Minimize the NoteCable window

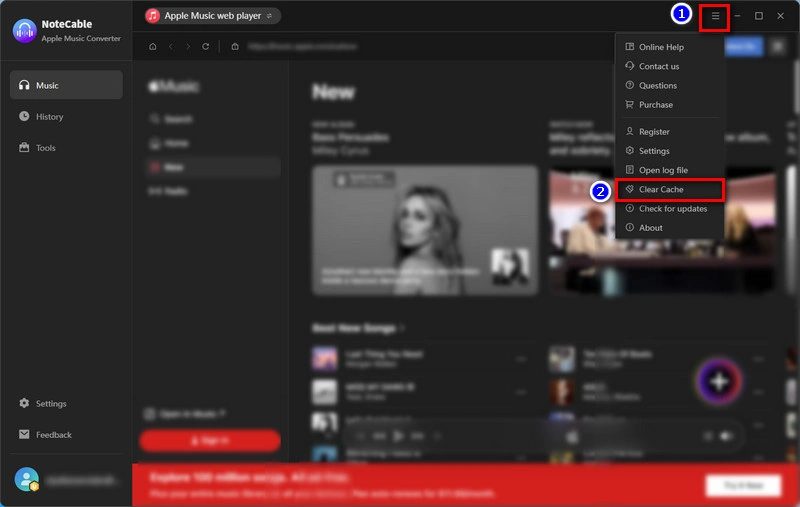point(737,16)
